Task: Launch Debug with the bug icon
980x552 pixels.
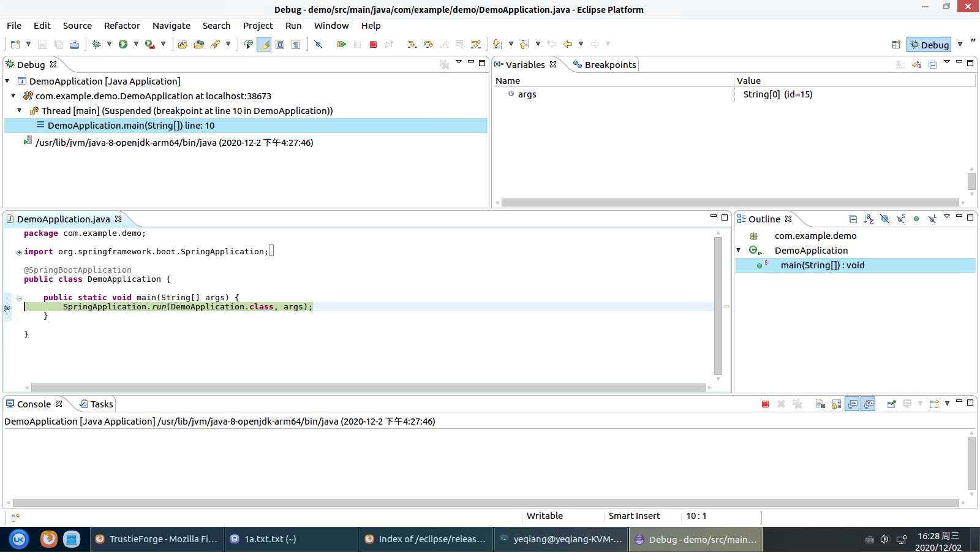Action: (x=96, y=44)
